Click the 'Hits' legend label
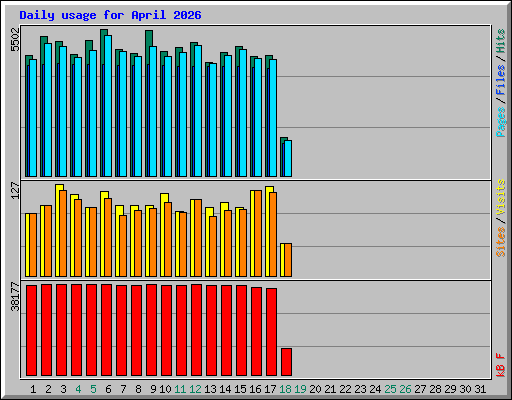Image resolution: width=512 pixels, height=400 pixels. (x=501, y=42)
